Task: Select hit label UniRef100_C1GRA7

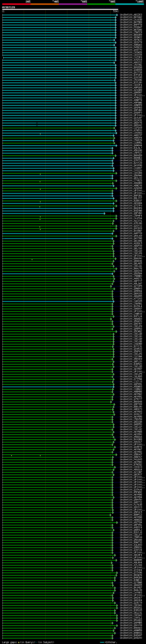Action: click(x=131, y=168)
